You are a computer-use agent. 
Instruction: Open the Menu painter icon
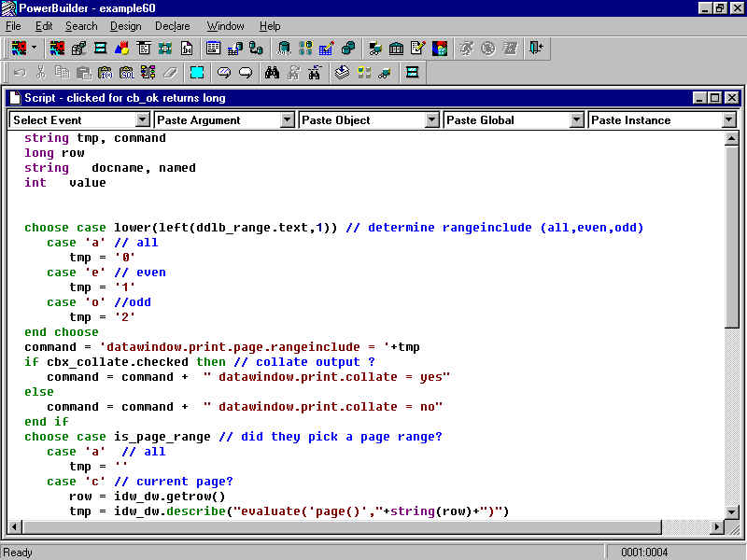144,49
